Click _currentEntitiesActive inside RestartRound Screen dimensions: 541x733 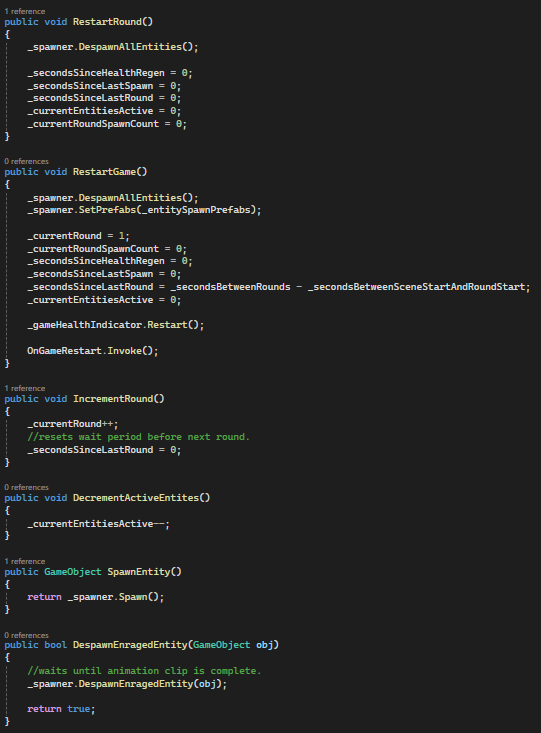(x=90, y=111)
